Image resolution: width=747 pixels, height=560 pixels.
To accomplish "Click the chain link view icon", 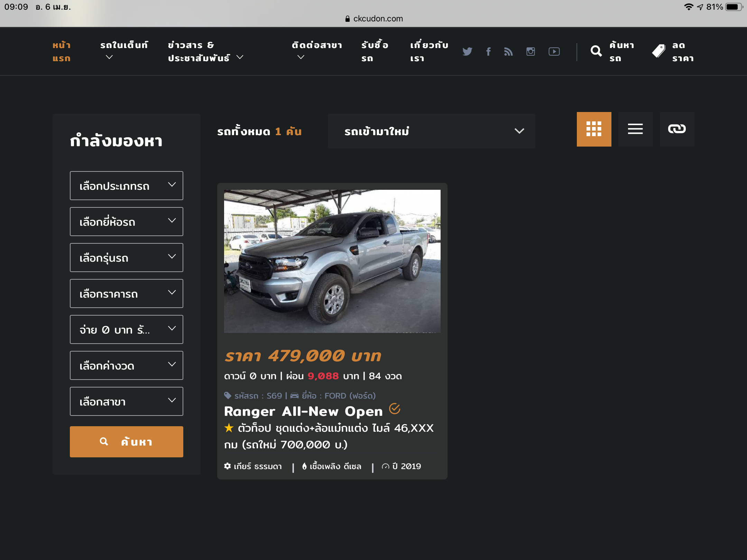I will pyautogui.click(x=677, y=129).
